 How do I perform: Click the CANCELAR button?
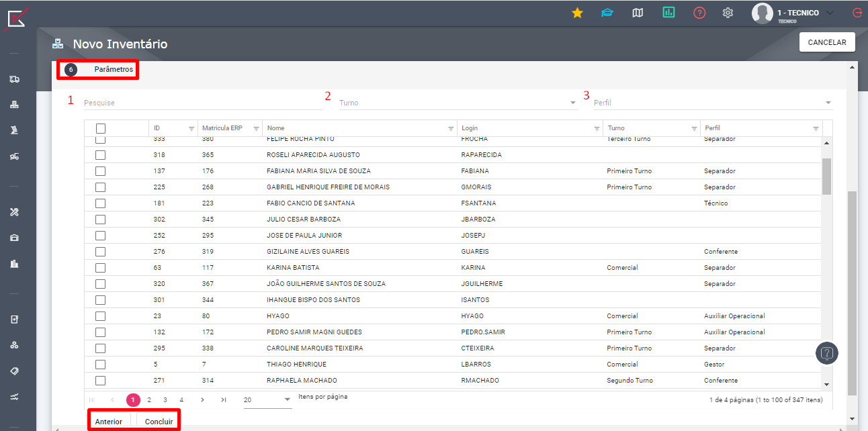coord(827,42)
